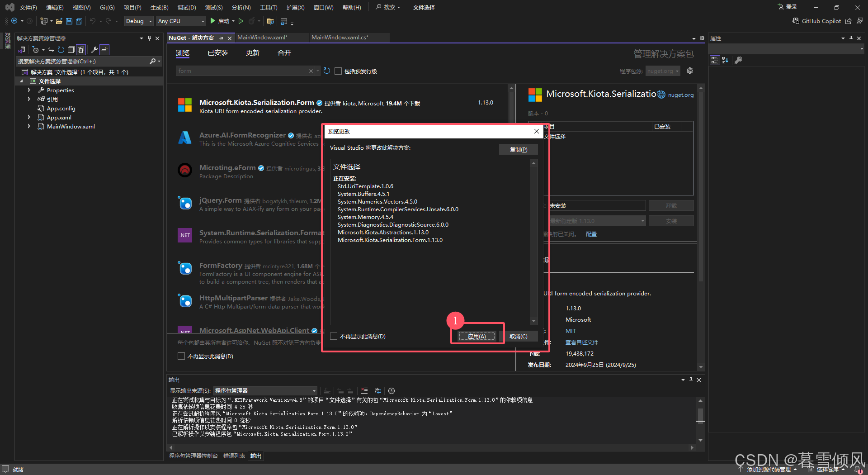Click the 应用(A) apply button
Viewport: 868px width, 475px height.
pyautogui.click(x=476, y=336)
